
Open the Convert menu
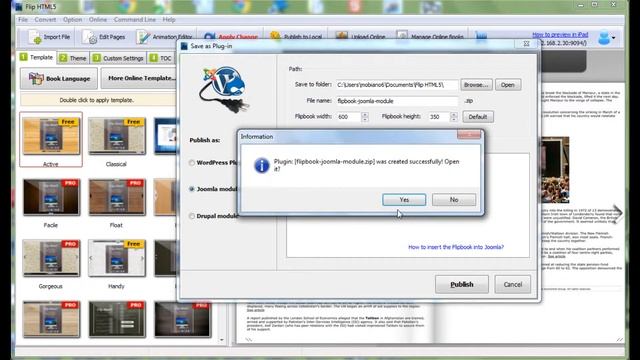45,20
